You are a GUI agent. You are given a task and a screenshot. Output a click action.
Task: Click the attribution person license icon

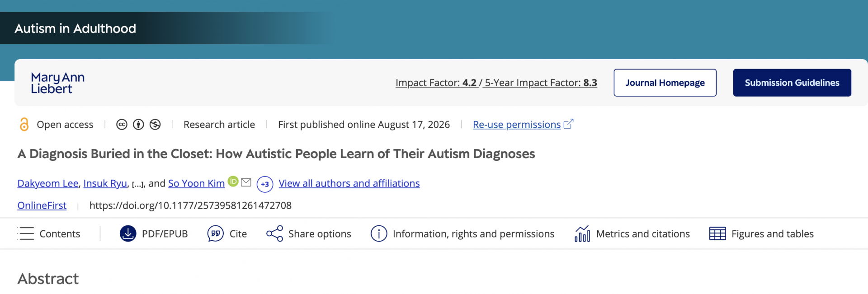point(138,125)
